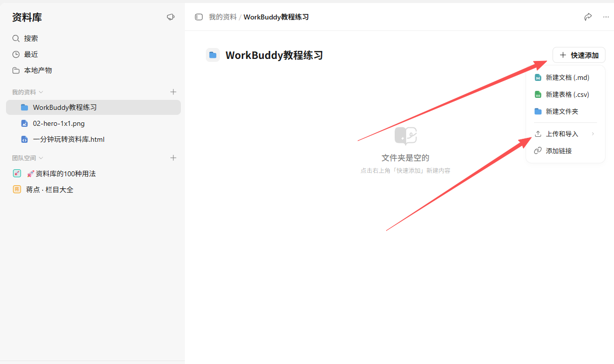Open the 快速添加 dropdown button
614x364 pixels.
pyautogui.click(x=579, y=55)
